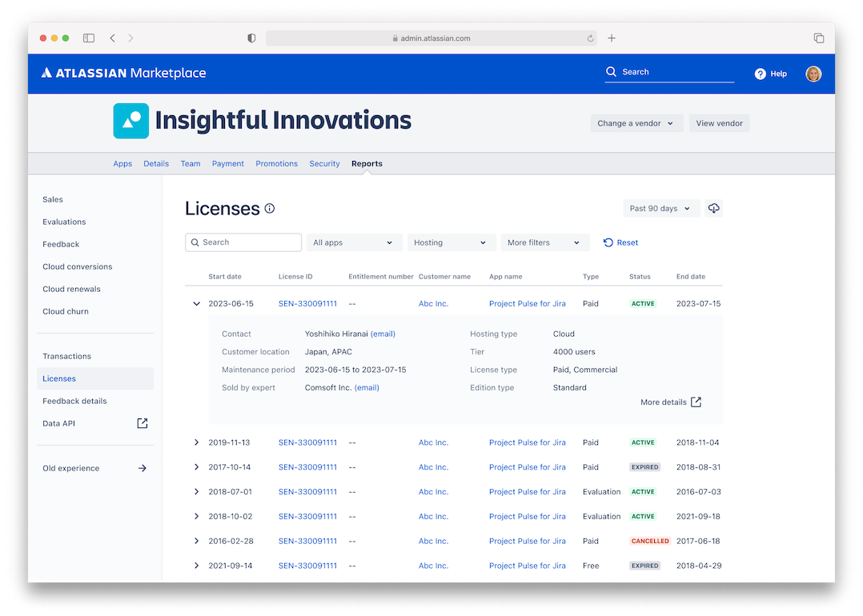
Task: Open the All apps filter dropdown
Action: click(x=353, y=242)
